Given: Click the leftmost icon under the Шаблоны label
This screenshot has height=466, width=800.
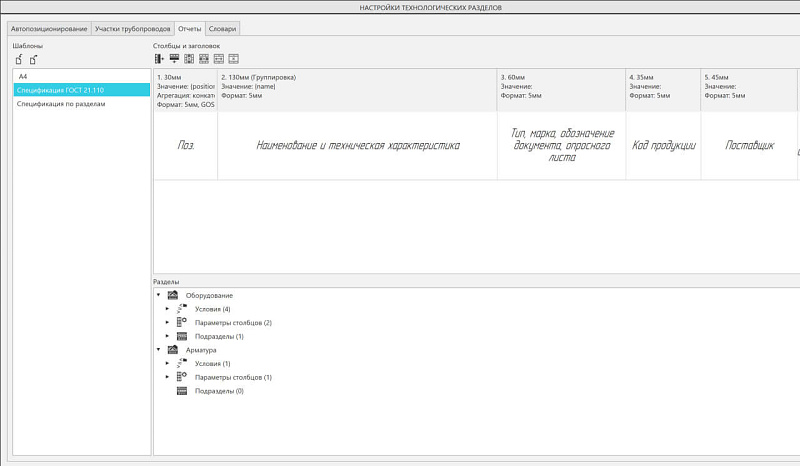Looking at the screenshot, I should 18,60.
